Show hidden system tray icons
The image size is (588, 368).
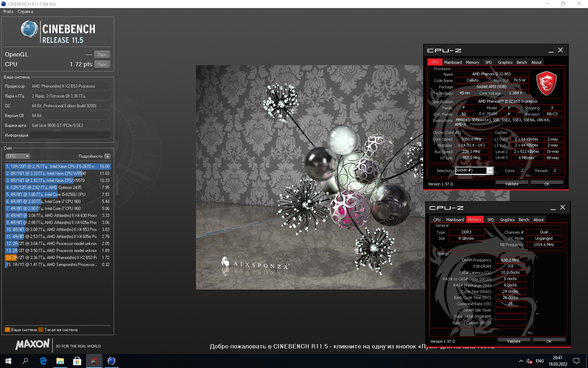(x=521, y=361)
